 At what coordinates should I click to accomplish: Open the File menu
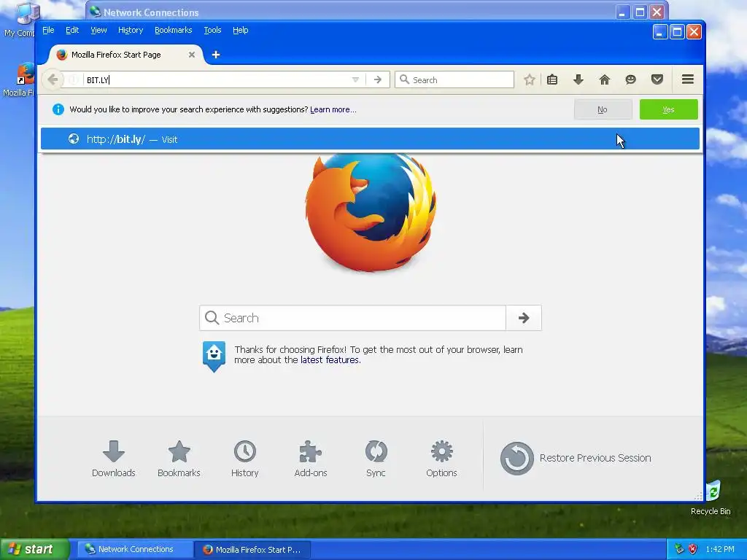coord(48,30)
